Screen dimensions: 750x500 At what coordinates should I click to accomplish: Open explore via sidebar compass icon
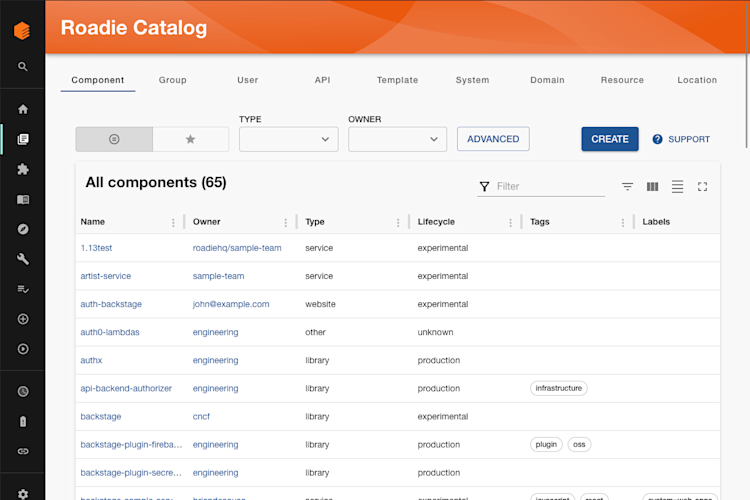[x=22, y=229]
